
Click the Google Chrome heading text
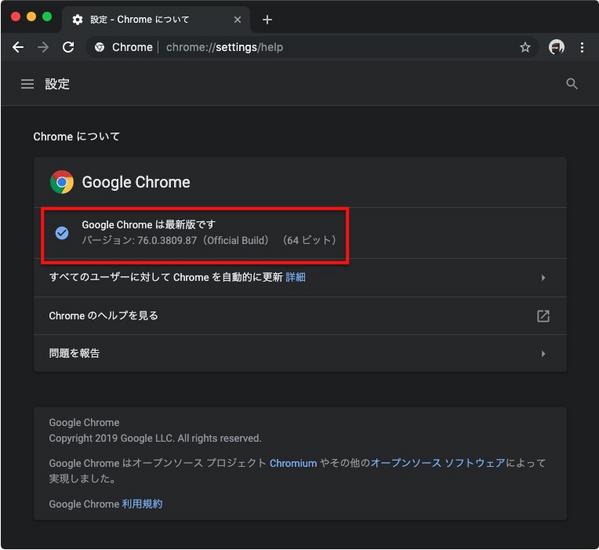(x=136, y=182)
